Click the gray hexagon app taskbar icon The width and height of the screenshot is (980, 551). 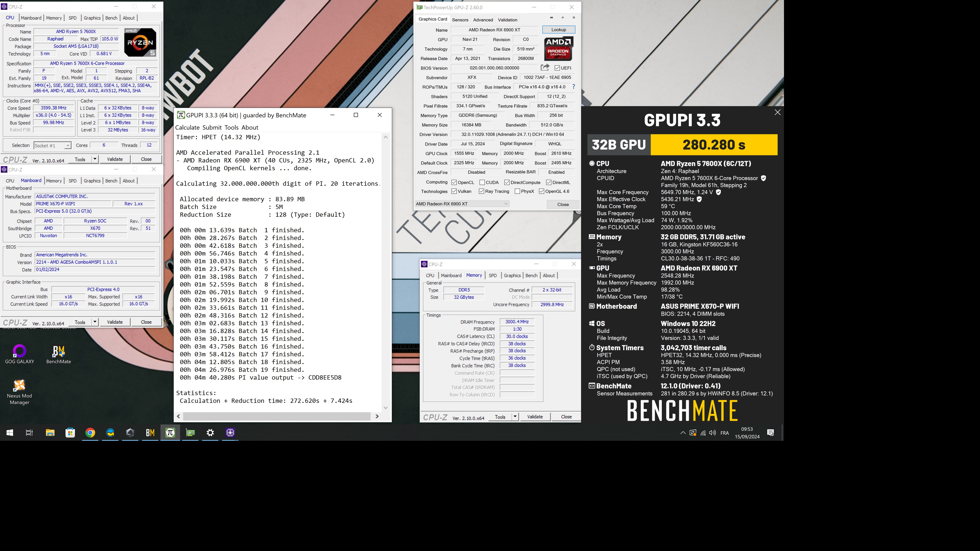click(130, 432)
